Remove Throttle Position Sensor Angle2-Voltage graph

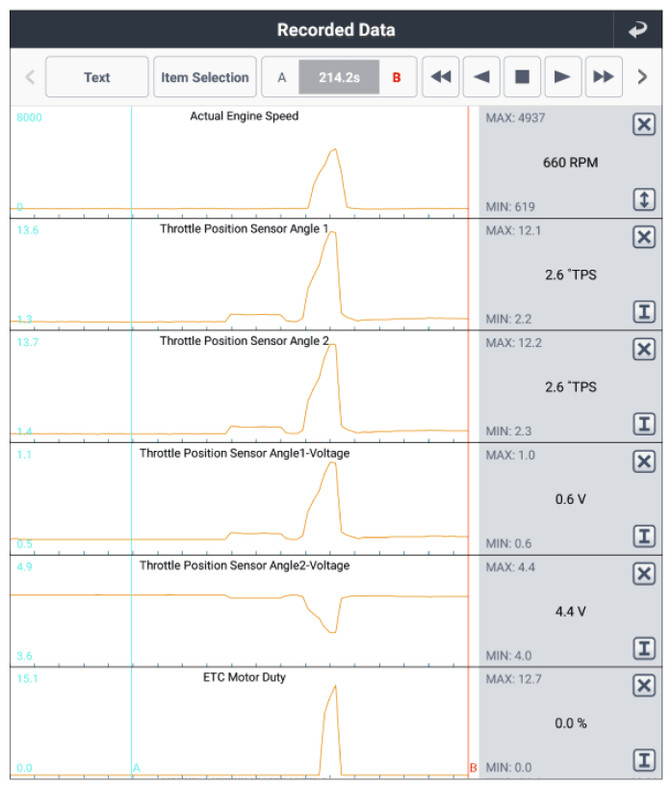click(x=644, y=573)
